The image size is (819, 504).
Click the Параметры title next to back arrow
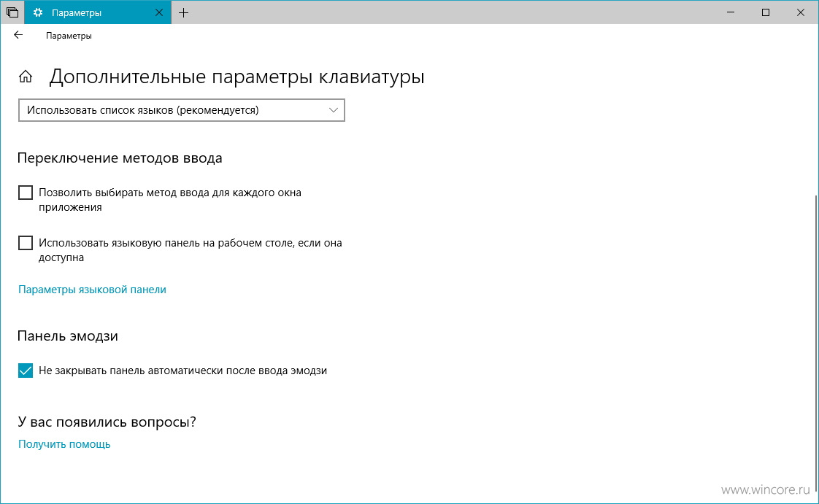(69, 36)
